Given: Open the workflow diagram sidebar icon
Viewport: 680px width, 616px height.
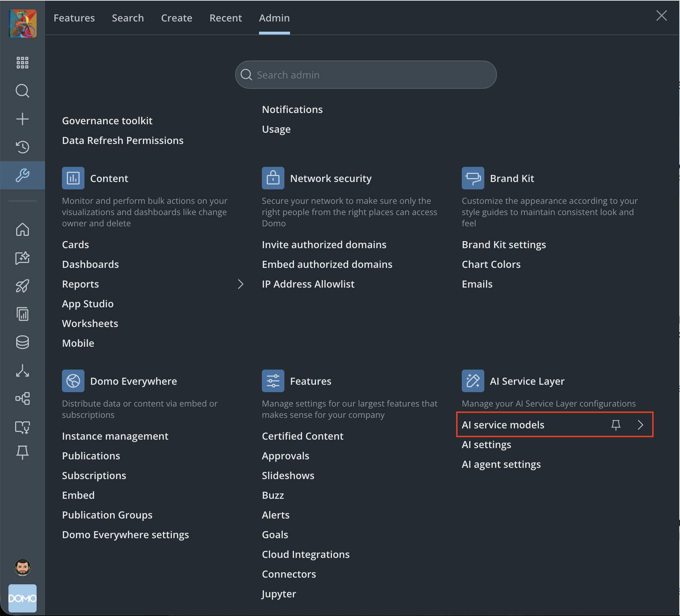Looking at the screenshot, I should (23, 398).
